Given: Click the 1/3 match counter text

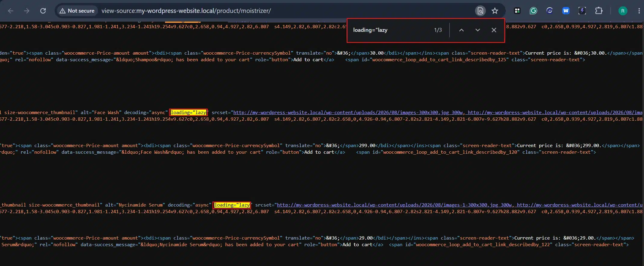Looking at the screenshot, I should click(438, 30).
